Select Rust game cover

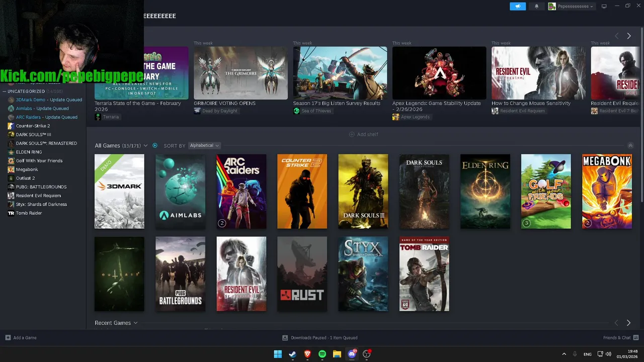(x=302, y=274)
